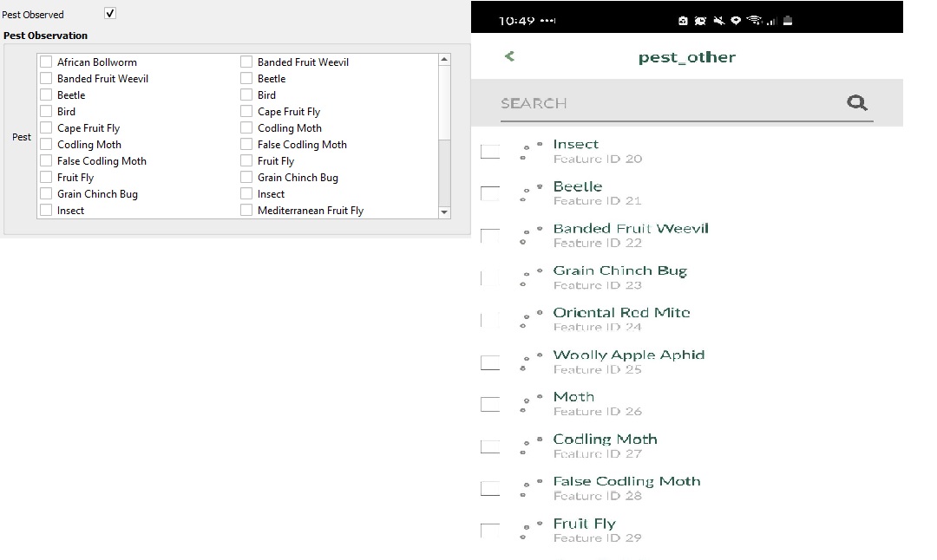This screenshot has height=560, width=937.
Task: Tap the feature icon beside Moth ID 26
Action: pyautogui.click(x=530, y=404)
